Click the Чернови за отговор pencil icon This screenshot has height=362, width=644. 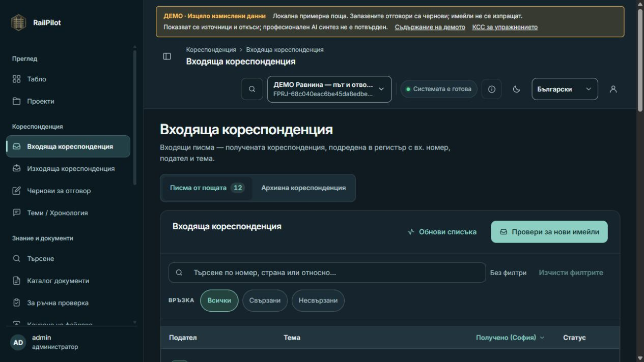[x=17, y=191]
